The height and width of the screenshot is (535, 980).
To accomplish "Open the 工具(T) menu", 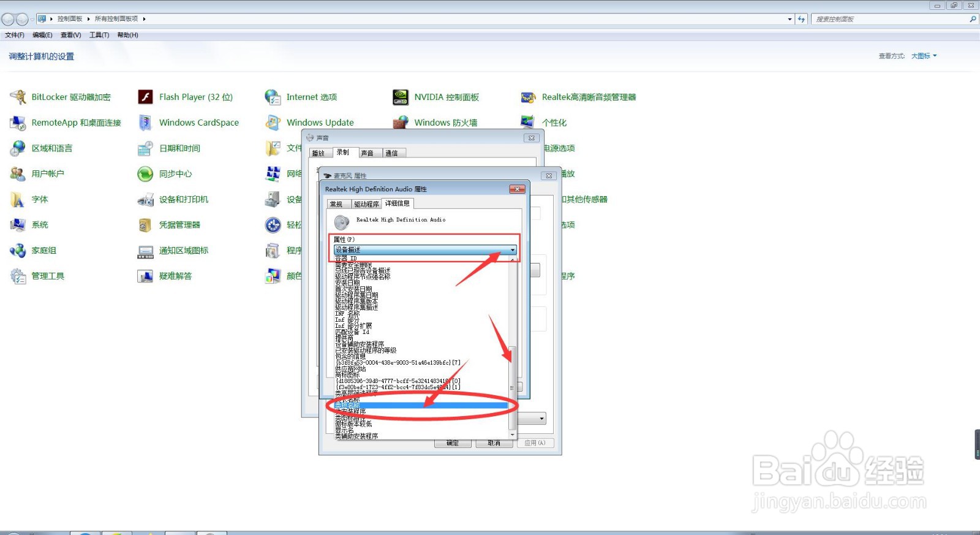I will point(99,35).
